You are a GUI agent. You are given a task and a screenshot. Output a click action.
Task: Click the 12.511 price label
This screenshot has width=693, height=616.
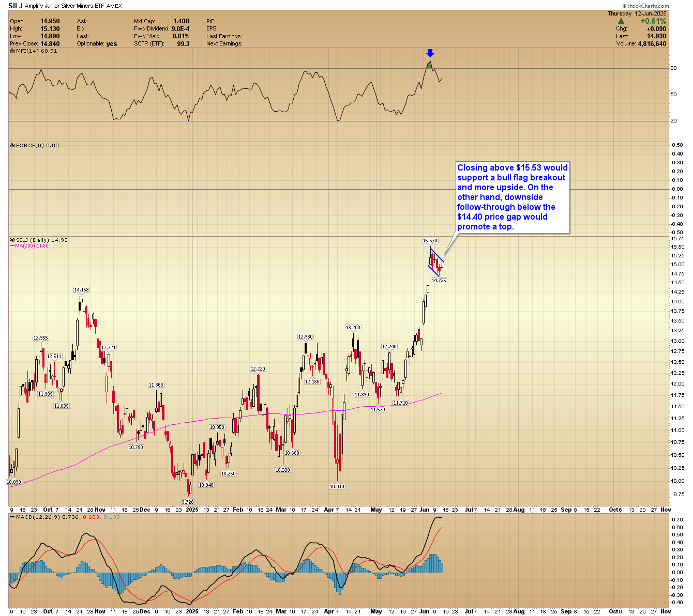tap(54, 357)
